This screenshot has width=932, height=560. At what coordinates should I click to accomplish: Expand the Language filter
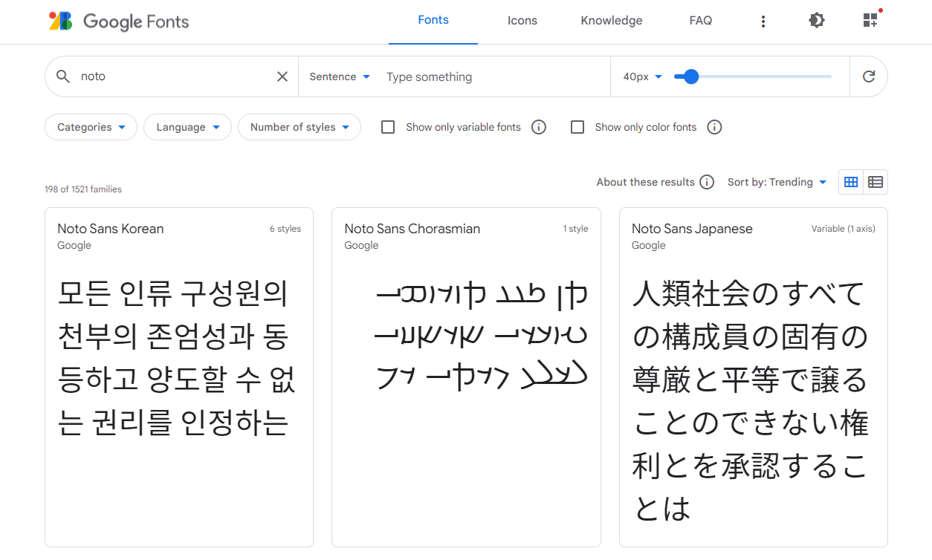(187, 127)
